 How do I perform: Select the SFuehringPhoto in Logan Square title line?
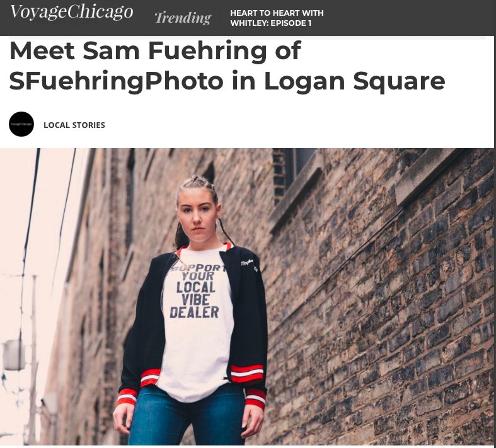(x=227, y=81)
